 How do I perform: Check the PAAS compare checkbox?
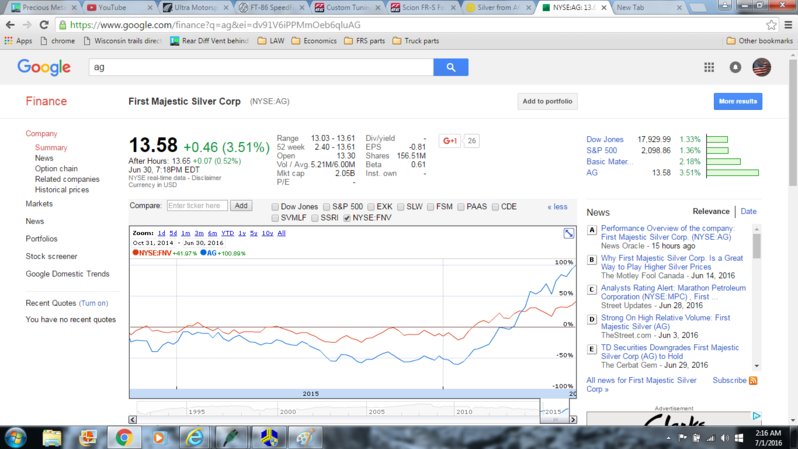point(461,207)
